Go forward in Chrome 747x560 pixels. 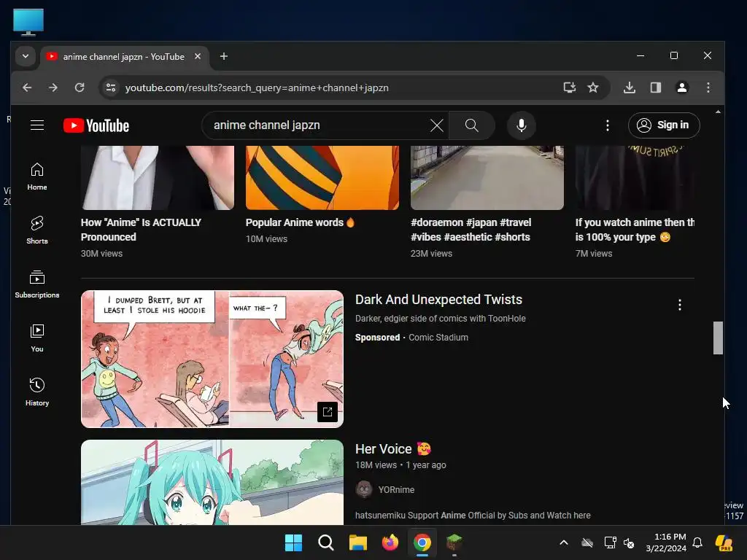click(53, 87)
